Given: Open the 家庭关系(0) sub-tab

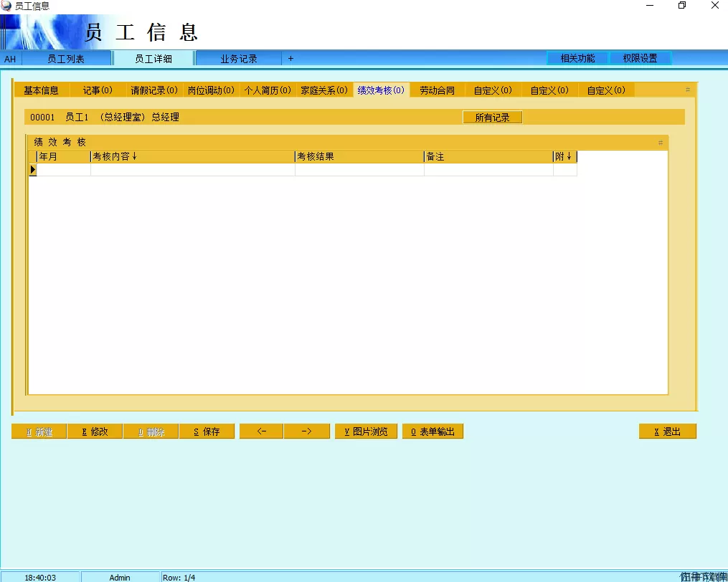Looking at the screenshot, I should [324, 90].
